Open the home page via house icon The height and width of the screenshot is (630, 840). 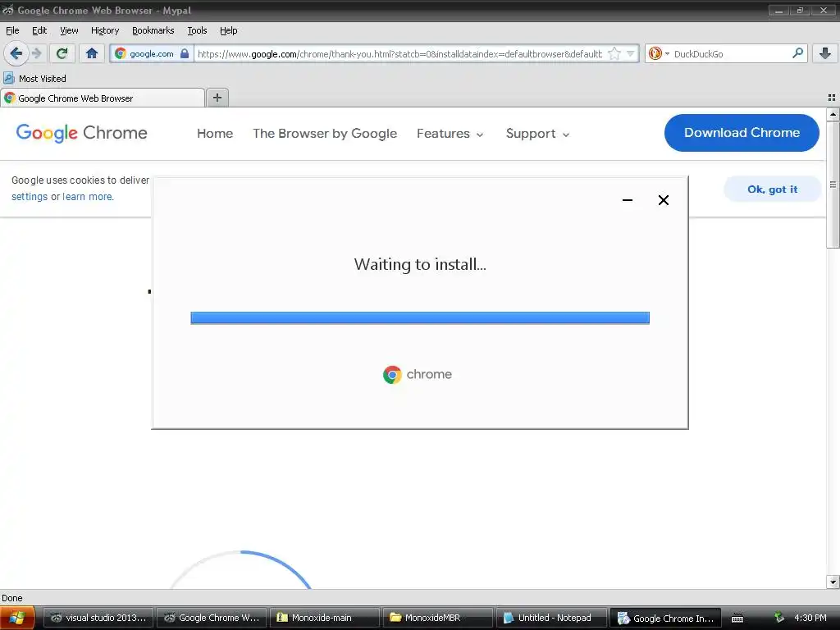click(92, 53)
